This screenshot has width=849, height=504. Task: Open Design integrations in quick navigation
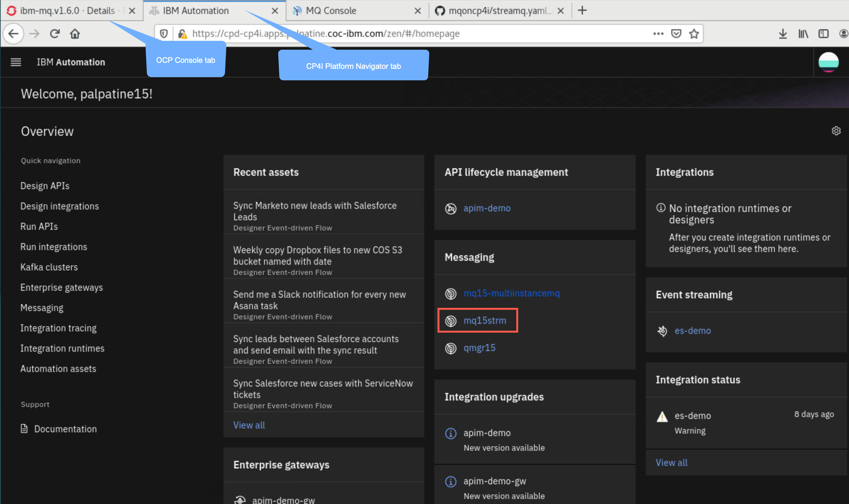tap(59, 206)
